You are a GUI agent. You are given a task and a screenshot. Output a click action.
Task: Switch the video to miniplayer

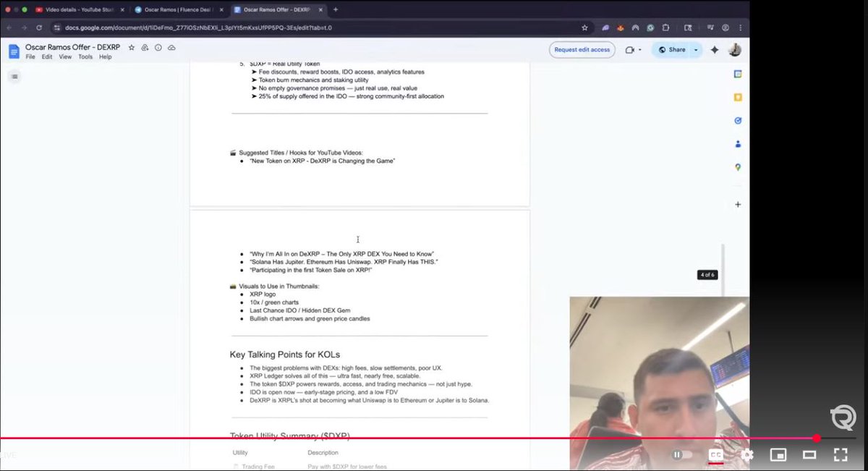click(x=778, y=454)
